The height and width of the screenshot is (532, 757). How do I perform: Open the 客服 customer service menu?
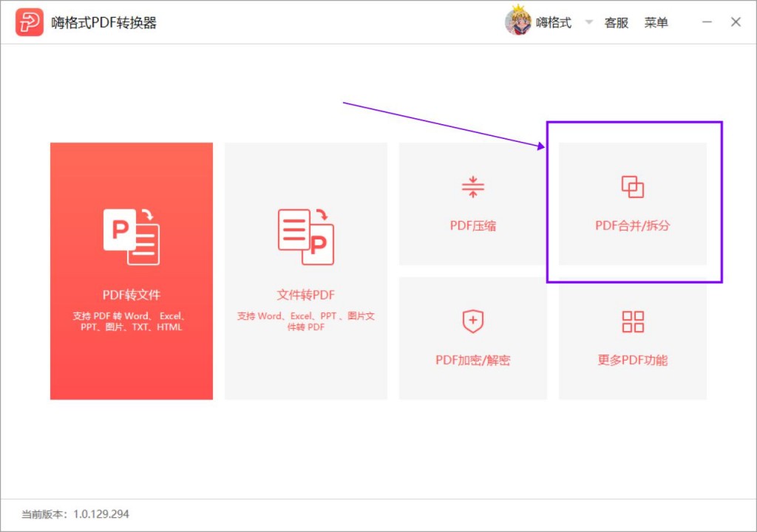[616, 23]
